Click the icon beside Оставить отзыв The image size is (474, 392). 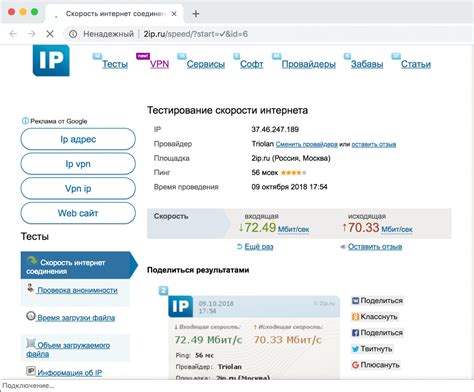coord(342,247)
